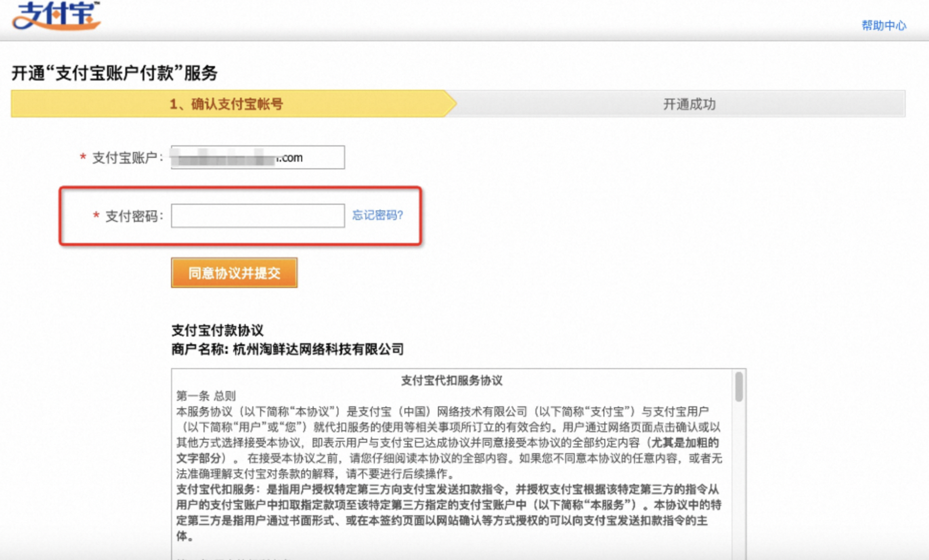Click the agreement box scrollbar thumb
The width and height of the screenshot is (929, 560).
(x=739, y=387)
